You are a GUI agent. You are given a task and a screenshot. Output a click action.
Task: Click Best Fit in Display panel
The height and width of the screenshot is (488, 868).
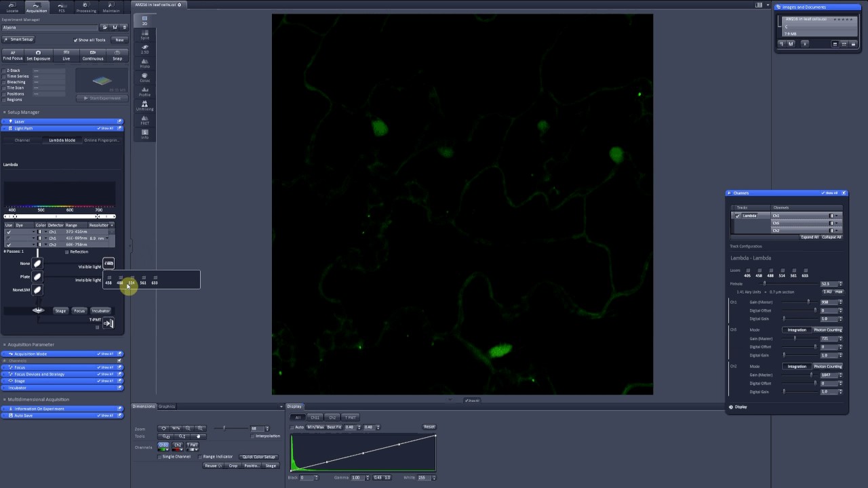[334, 427]
